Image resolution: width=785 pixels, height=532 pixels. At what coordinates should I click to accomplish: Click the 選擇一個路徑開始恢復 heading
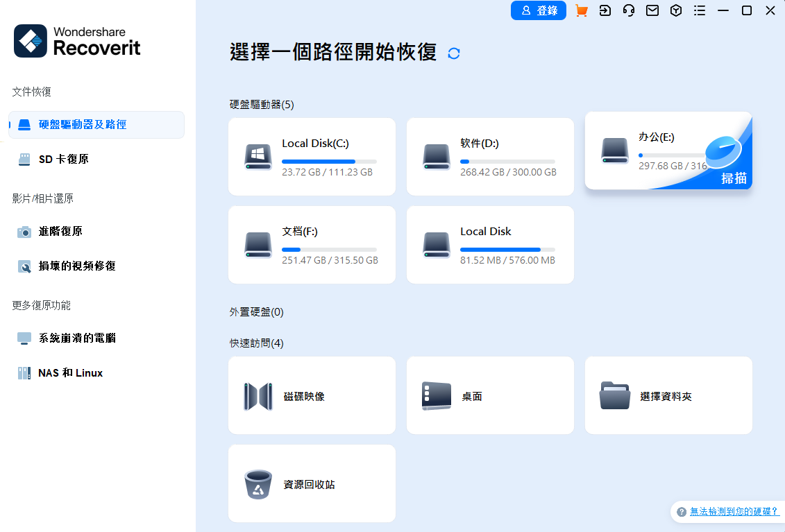point(333,53)
